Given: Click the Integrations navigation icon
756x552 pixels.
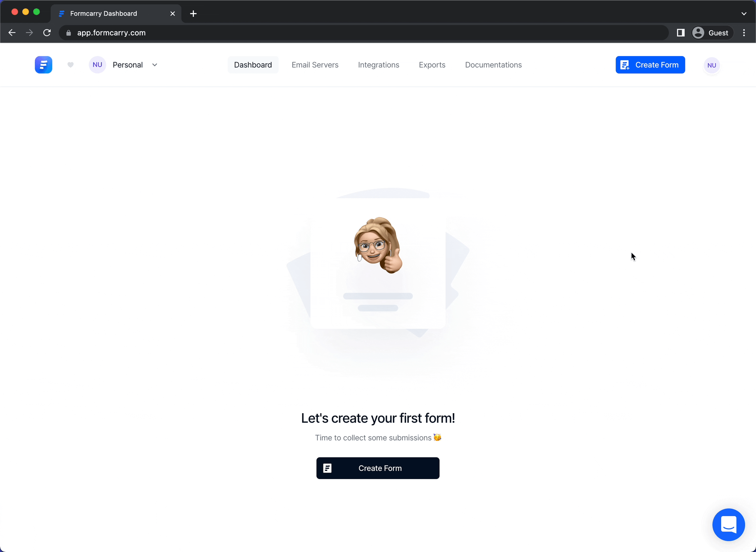Looking at the screenshot, I should coord(379,64).
